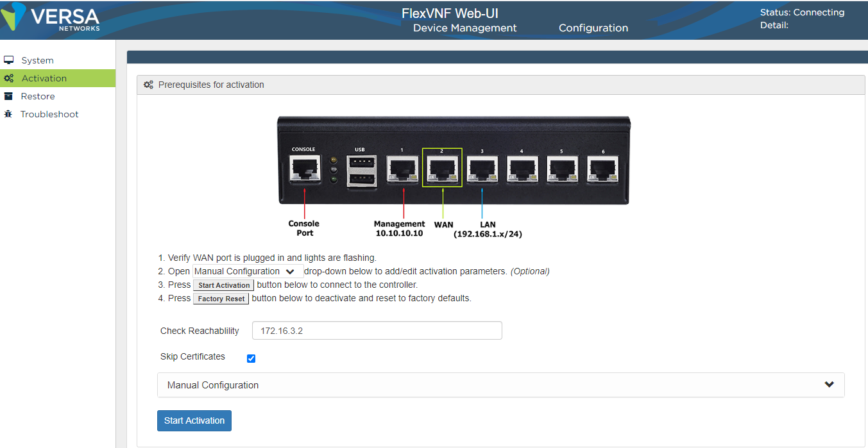Click the (Optional) italic text

tap(530, 271)
